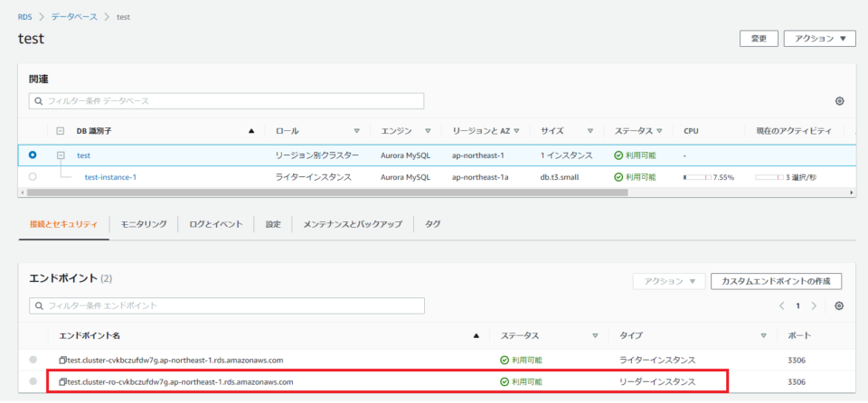Screen dimensions: 868x403
Task: Switch to モニタリング tab
Action: [x=144, y=224]
